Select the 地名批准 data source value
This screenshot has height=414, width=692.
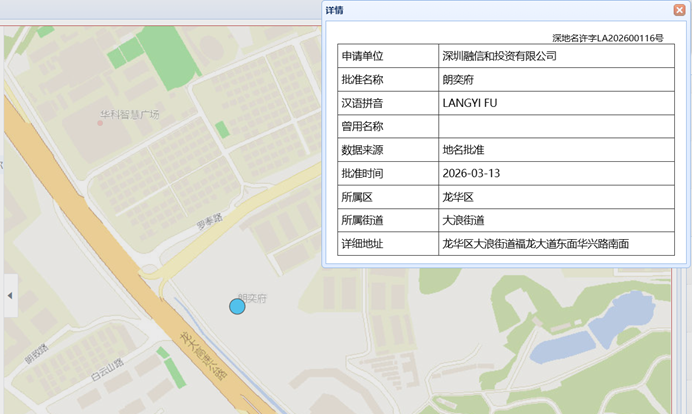[x=463, y=150]
